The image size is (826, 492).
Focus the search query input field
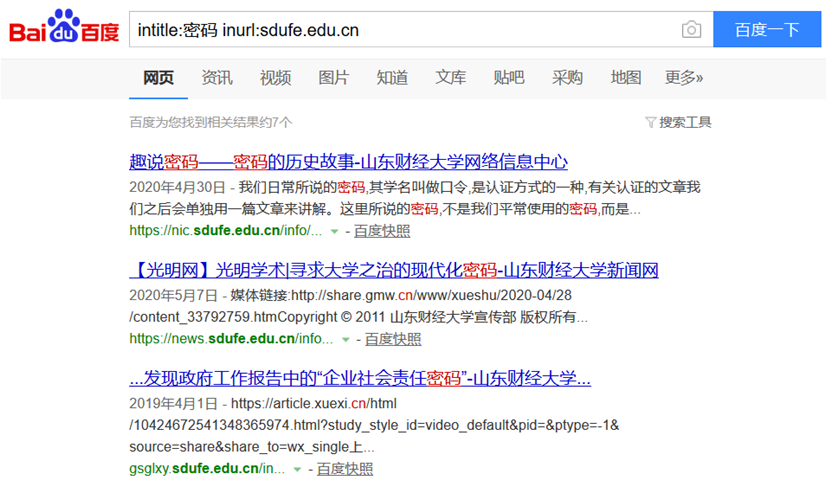400,30
